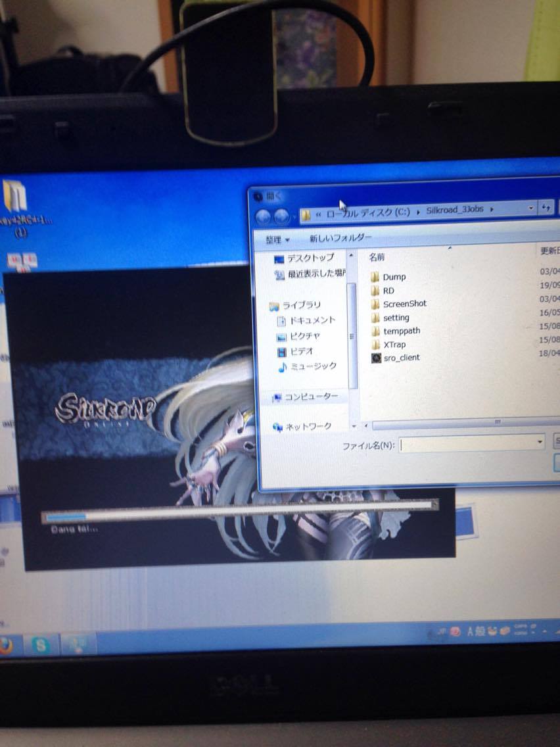Expand the arrow after ローカル ディスク (C:) in the path

pos(418,212)
